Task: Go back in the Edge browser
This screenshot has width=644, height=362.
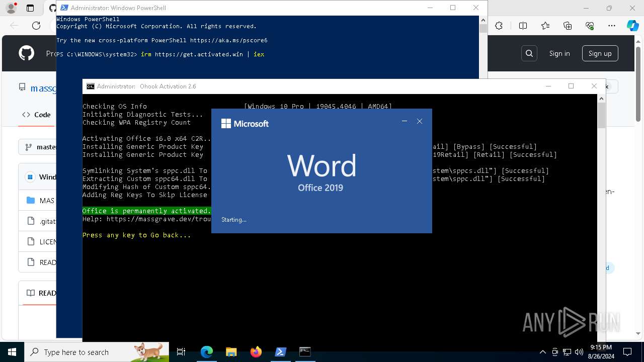Action: 14,26
